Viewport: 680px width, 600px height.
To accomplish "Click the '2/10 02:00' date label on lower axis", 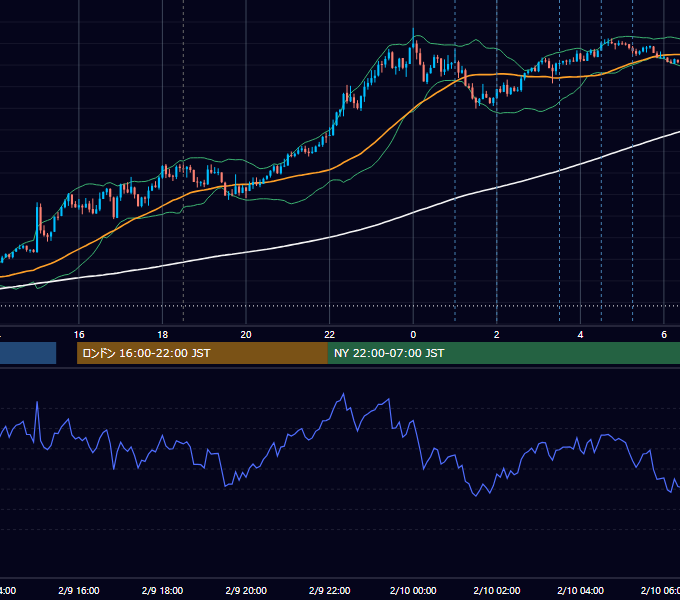I will click(497, 591).
